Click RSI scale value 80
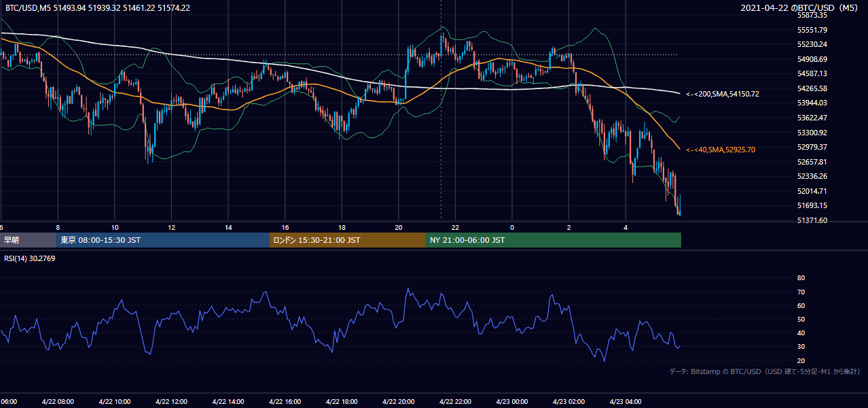This screenshot has height=408, width=868. coord(801,278)
